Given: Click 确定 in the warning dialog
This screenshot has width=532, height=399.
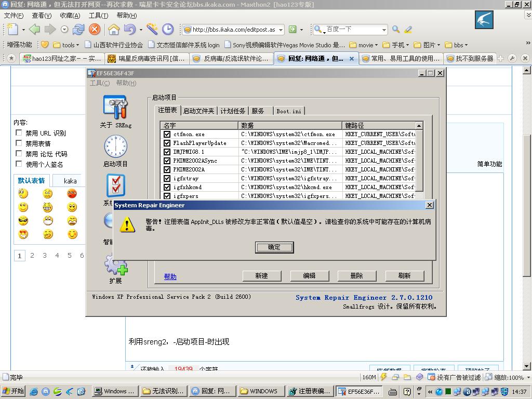Looking at the screenshot, I should click(274, 247).
